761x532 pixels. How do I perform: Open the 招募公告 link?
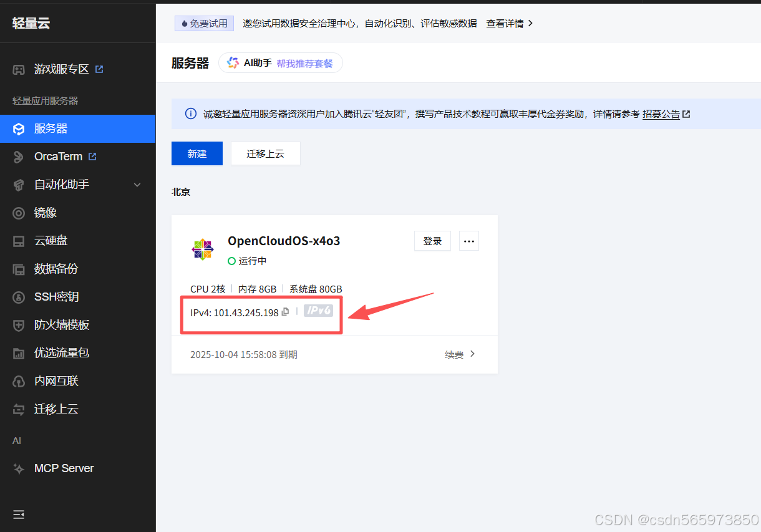click(x=661, y=114)
